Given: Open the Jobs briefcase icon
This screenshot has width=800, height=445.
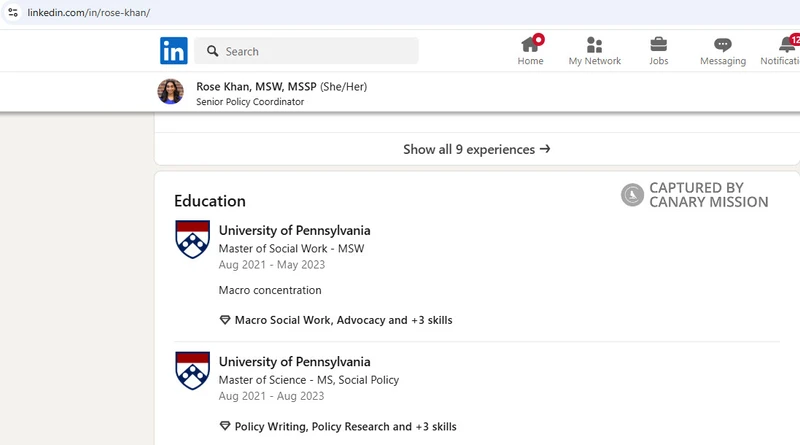Looking at the screenshot, I should click(x=658, y=44).
